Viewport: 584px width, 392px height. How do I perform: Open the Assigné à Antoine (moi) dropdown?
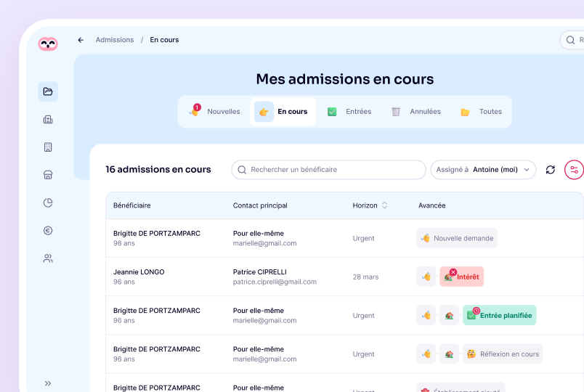(483, 170)
